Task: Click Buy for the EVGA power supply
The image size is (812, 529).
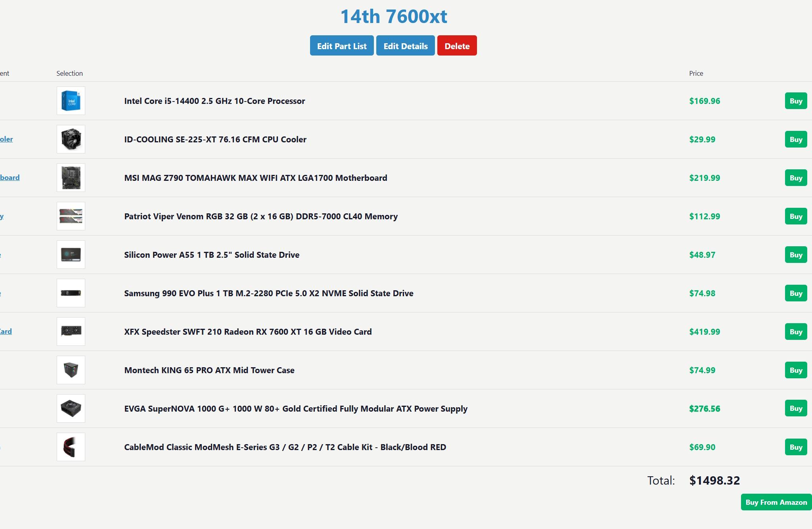Action: [796, 408]
